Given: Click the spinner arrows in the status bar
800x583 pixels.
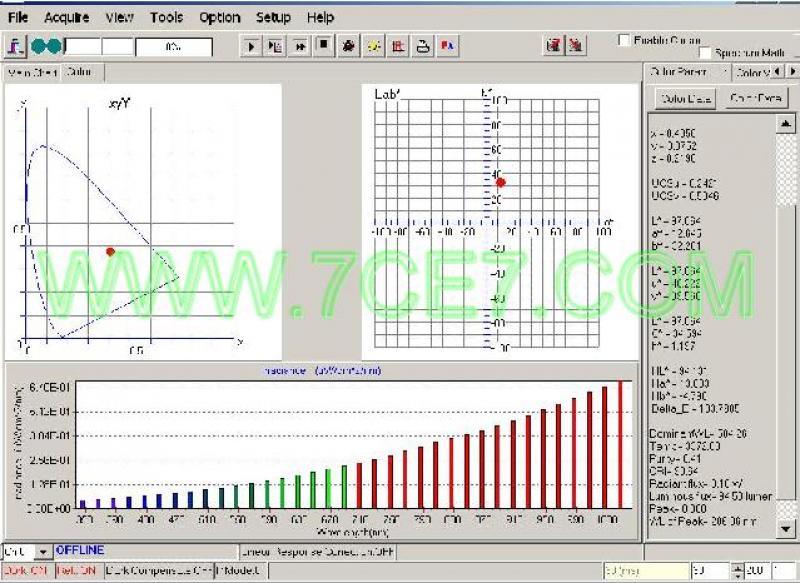Looking at the screenshot, I should point(737,570).
